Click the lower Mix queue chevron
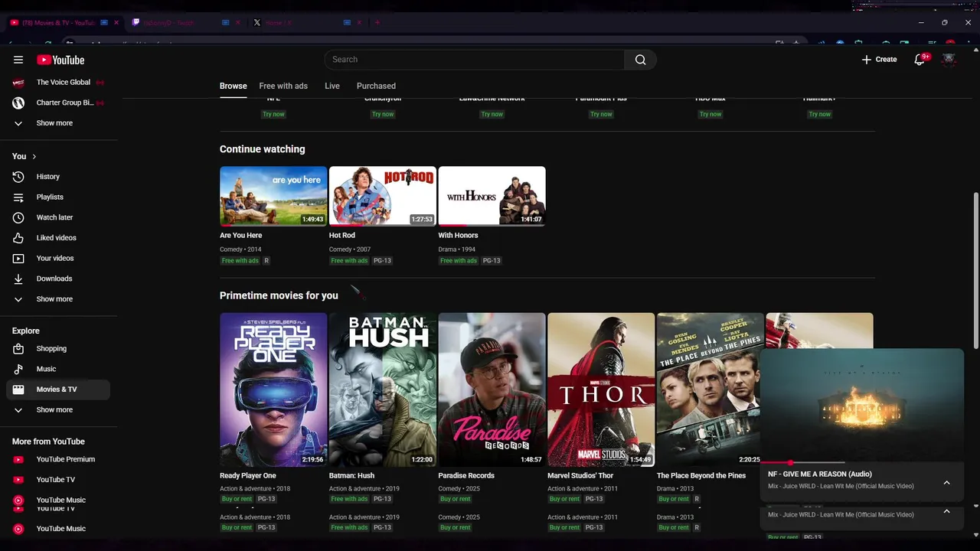Viewport: 980px width, 551px height. coord(946,511)
